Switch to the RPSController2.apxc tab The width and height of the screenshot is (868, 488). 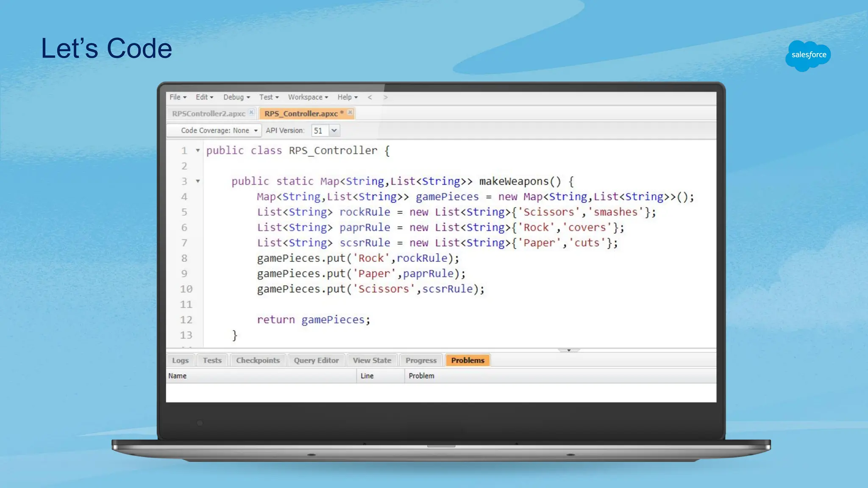pyautogui.click(x=209, y=114)
